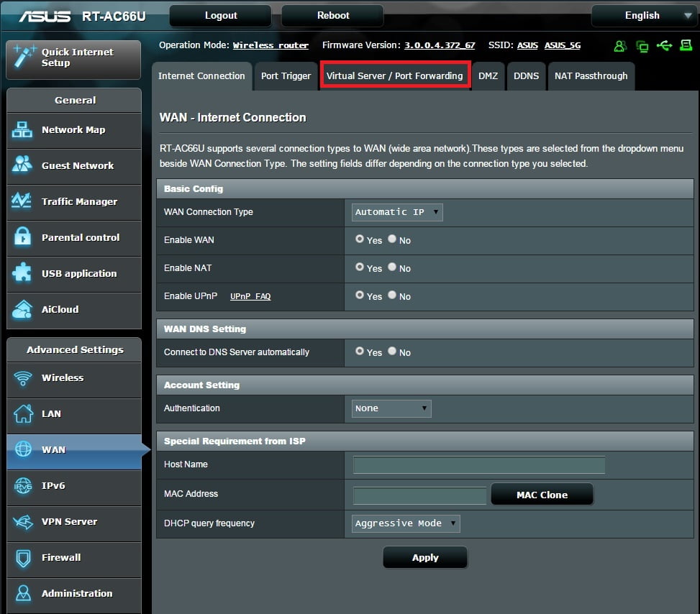
Task: Select No for Enable NAT
Action: click(392, 267)
